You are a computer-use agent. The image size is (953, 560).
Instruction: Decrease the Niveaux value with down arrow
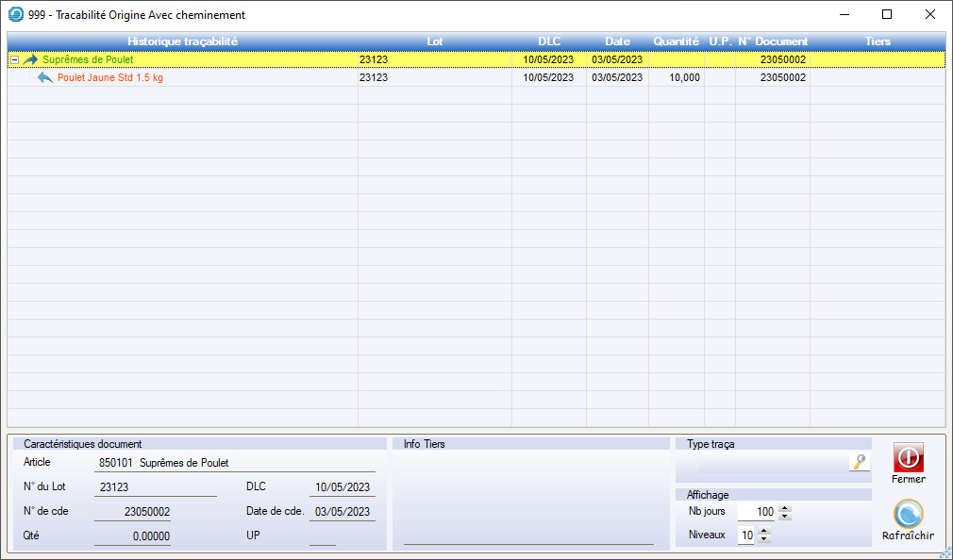[764, 539]
